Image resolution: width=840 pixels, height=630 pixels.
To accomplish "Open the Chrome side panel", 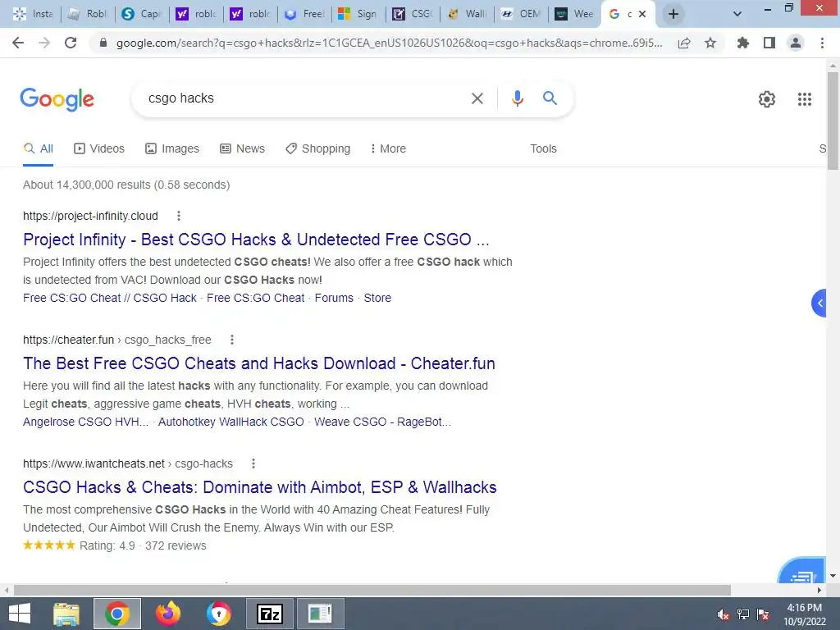I will point(769,43).
